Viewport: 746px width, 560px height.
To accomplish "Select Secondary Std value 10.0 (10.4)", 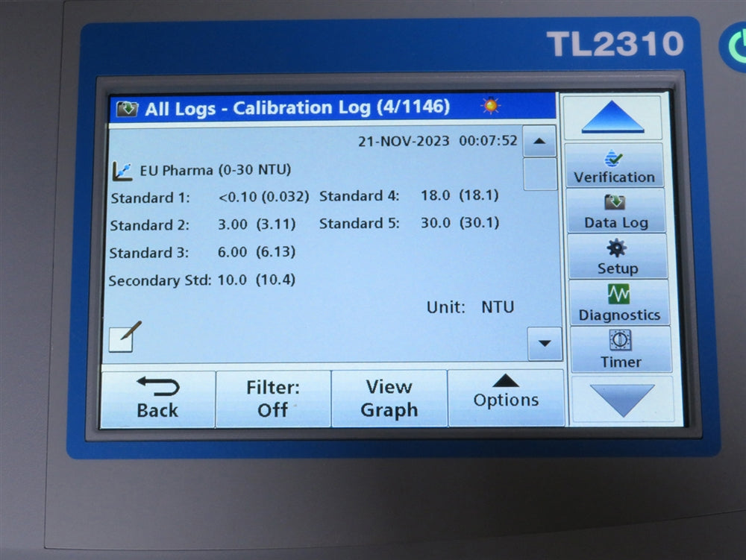I will click(x=256, y=280).
